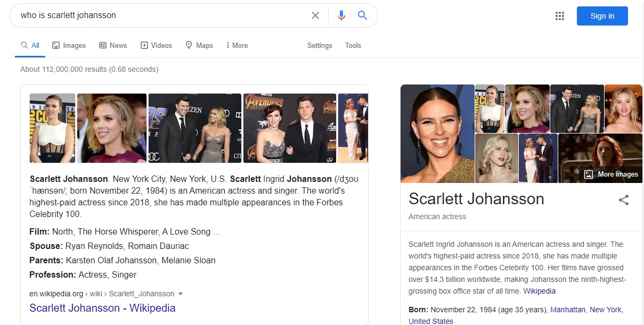Image resolution: width=644 pixels, height=325 pixels.
Task: Click the 'Scarlett Johansson' panel heading
Action: pyautogui.click(x=476, y=199)
